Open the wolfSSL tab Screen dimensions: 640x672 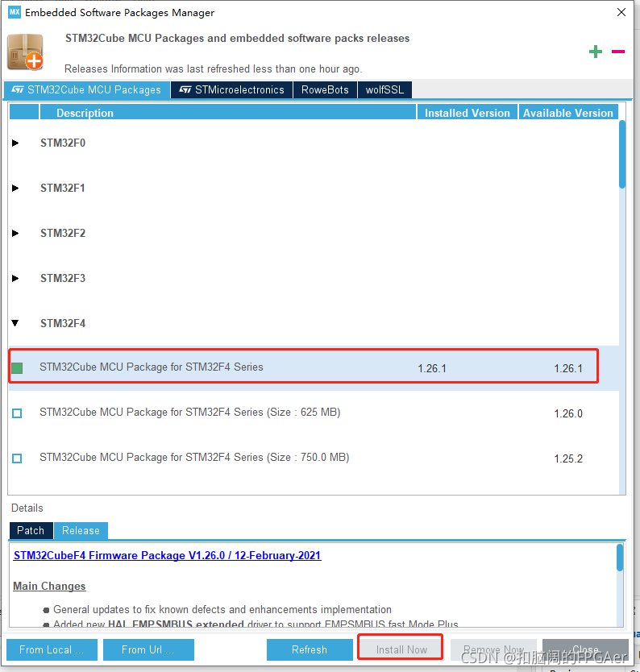point(384,90)
